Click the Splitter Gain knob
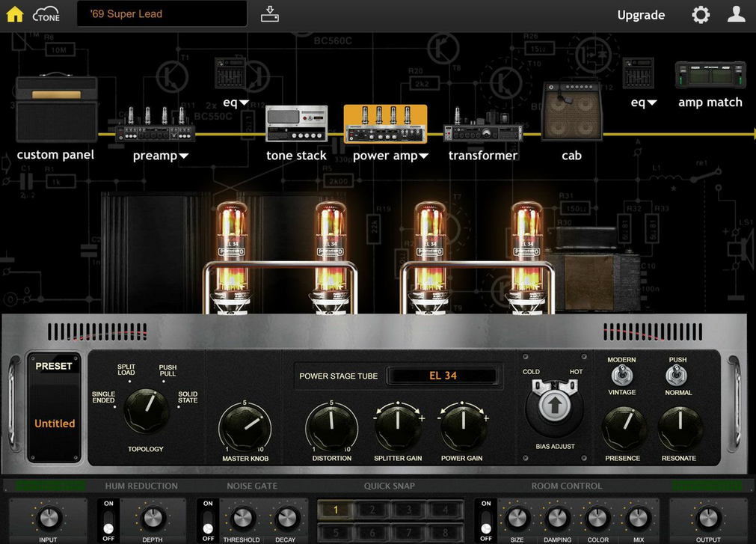Viewport: 756px width, 544px height. coord(398,427)
